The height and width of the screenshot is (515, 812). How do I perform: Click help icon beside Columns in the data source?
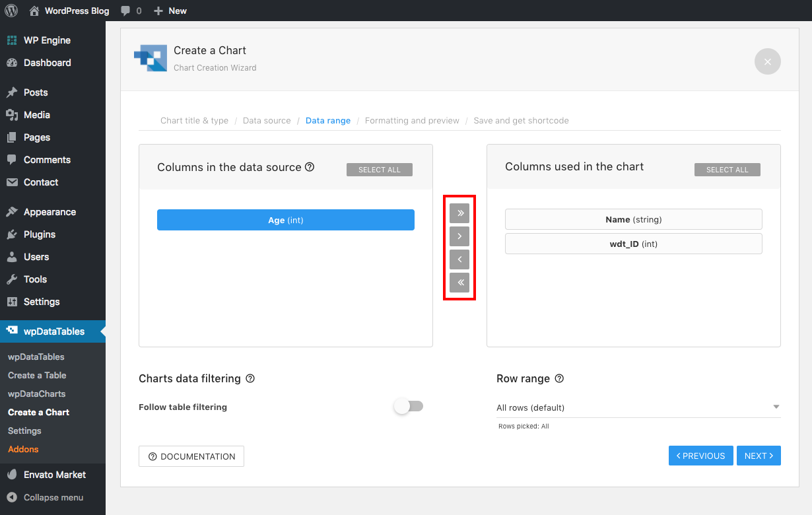[x=310, y=167]
